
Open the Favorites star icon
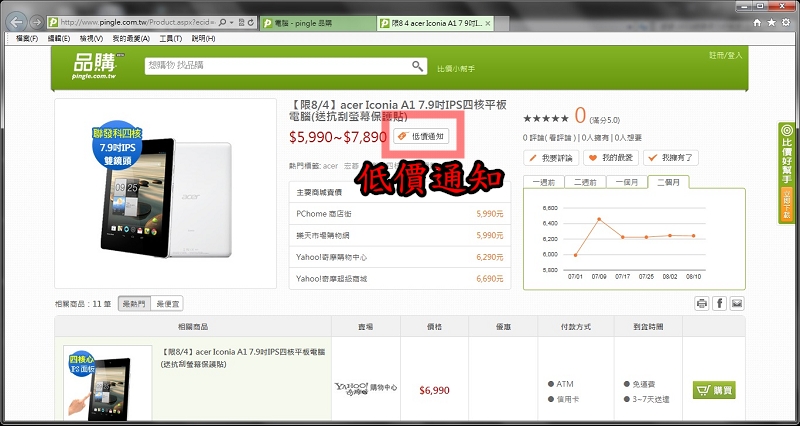pyautogui.click(x=771, y=22)
